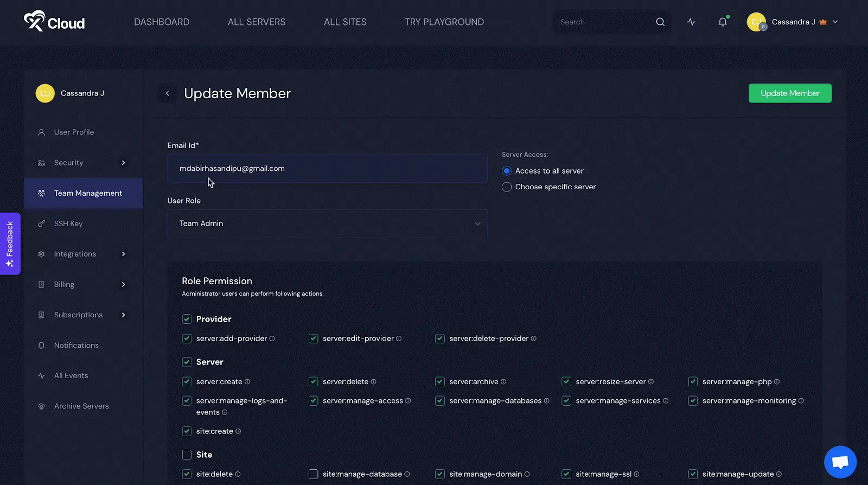Screen dimensions: 868x485
Task: Enable the site:manage-database checkbox
Action: click(313, 474)
